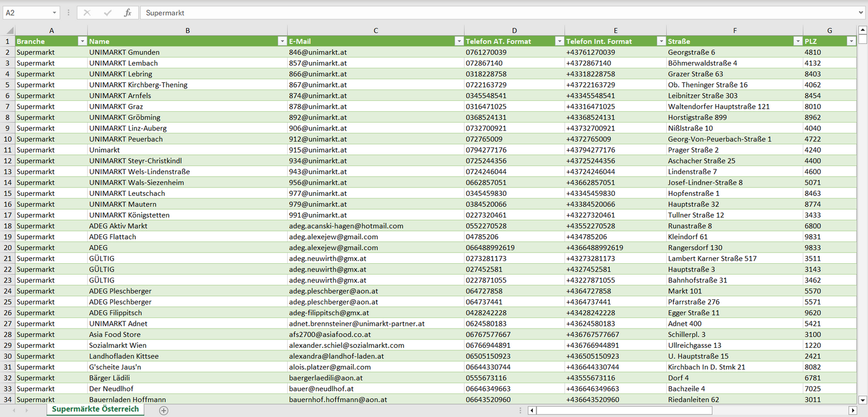The image size is (868, 417).
Task: Click the Insert Function fx icon
Action: [127, 13]
